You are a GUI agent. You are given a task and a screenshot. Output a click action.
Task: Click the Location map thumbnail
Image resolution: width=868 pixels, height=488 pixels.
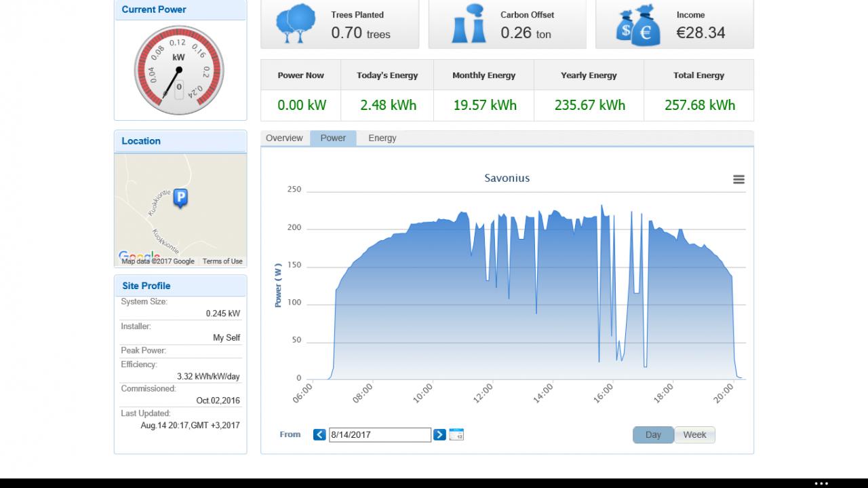pyautogui.click(x=180, y=210)
